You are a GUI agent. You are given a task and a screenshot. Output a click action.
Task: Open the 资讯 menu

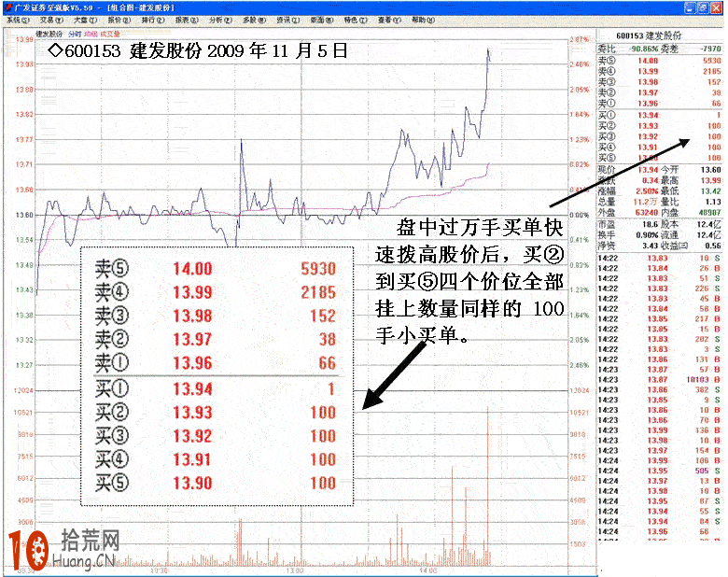[x=288, y=20]
